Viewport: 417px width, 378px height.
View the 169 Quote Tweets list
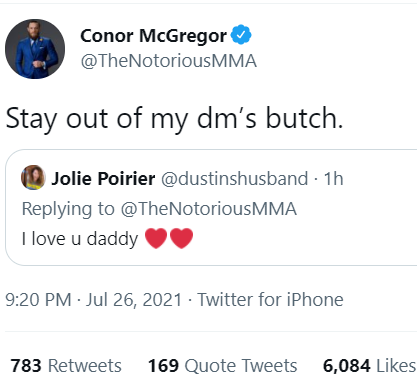223,366
